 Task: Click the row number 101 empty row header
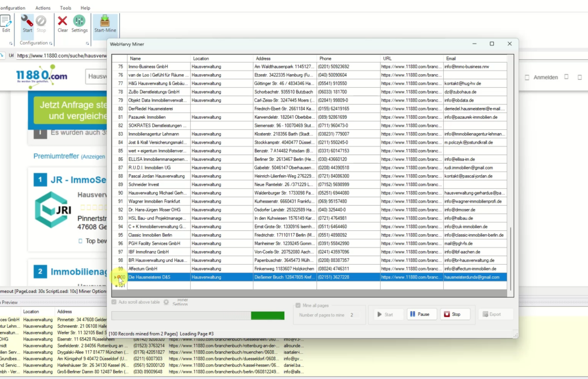pos(120,285)
